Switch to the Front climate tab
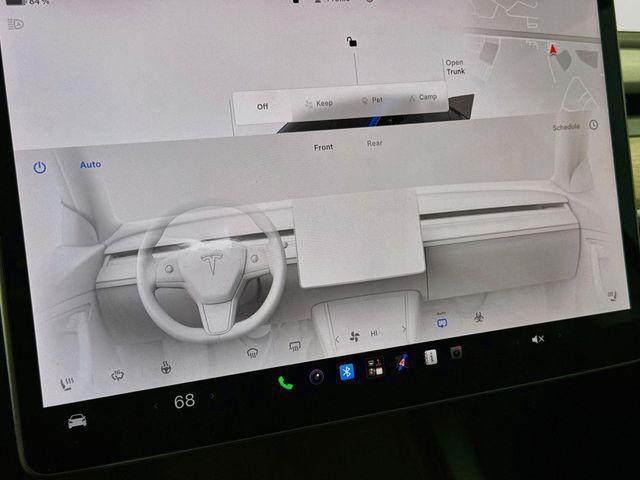640x480 pixels. pyautogui.click(x=323, y=147)
